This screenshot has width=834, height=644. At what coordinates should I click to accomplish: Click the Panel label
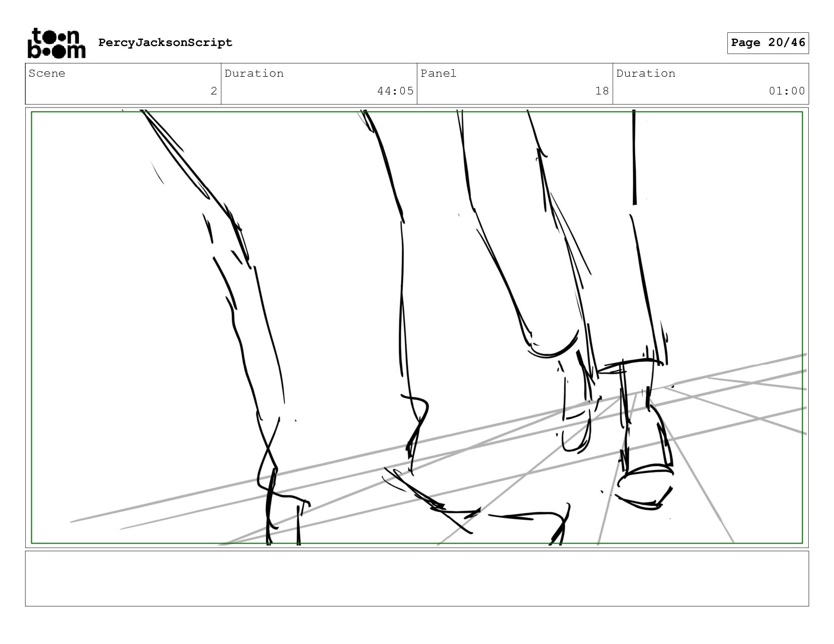click(438, 73)
